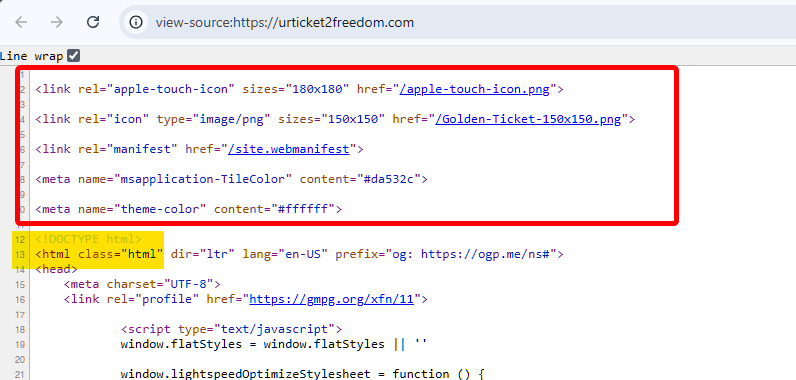Click the window.flatStyles assignment line
796x380 pixels.
click(274, 344)
